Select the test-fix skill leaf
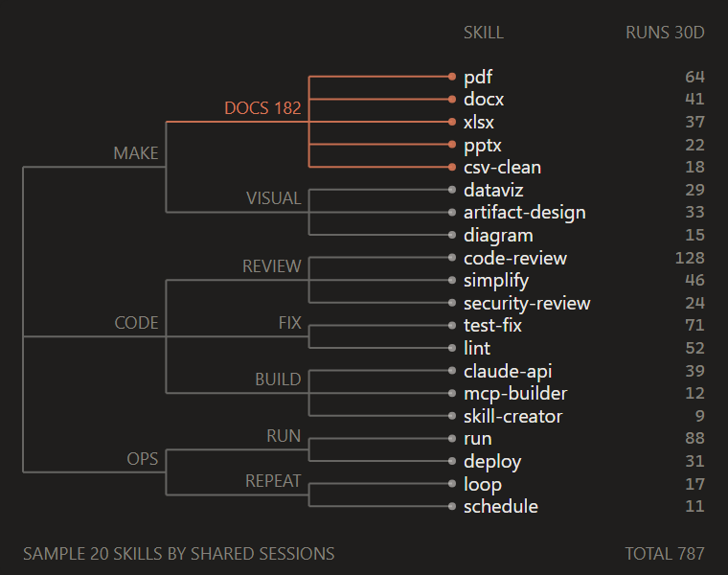This screenshot has height=575, width=728. point(492,326)
